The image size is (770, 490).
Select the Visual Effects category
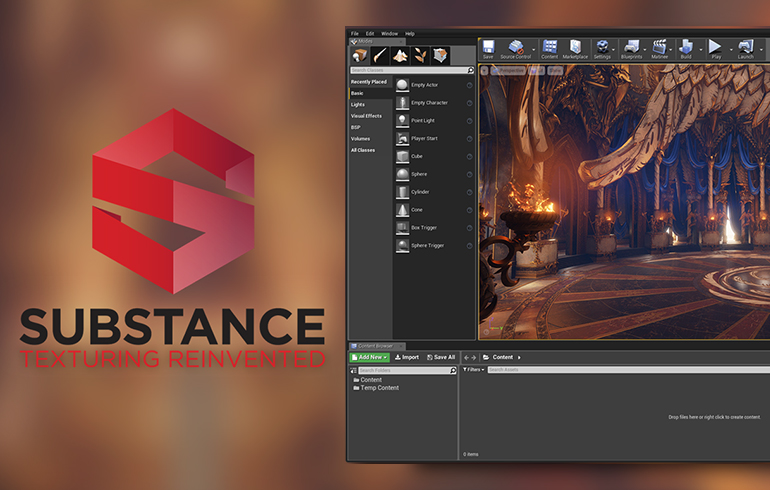(366, 116)
